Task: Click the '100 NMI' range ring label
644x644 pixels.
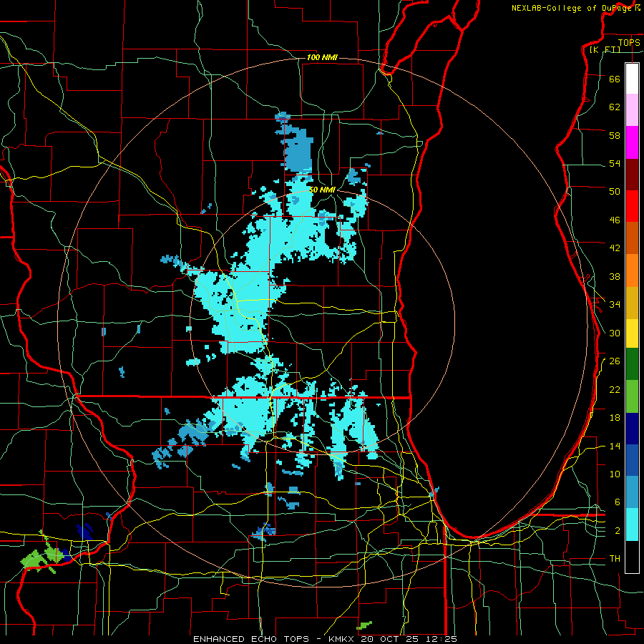Action: [322, 57]
